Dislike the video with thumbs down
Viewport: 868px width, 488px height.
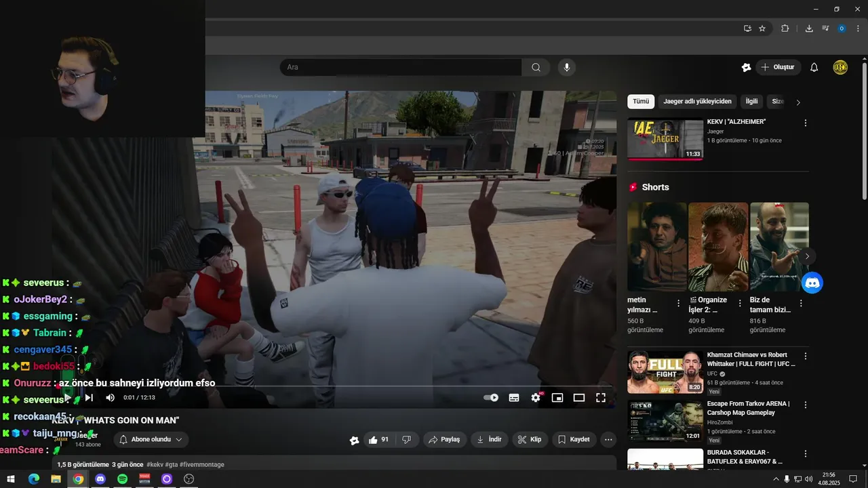coord(407,439)
